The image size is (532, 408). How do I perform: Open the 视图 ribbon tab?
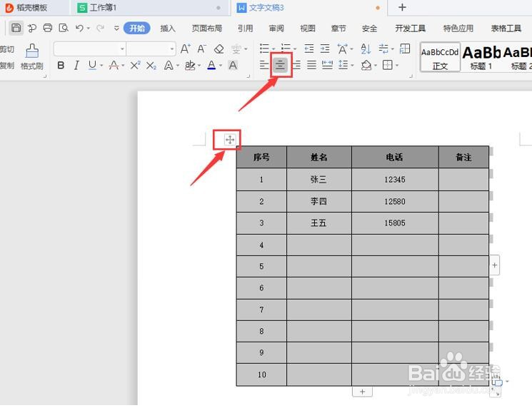[x=308, y=29]
